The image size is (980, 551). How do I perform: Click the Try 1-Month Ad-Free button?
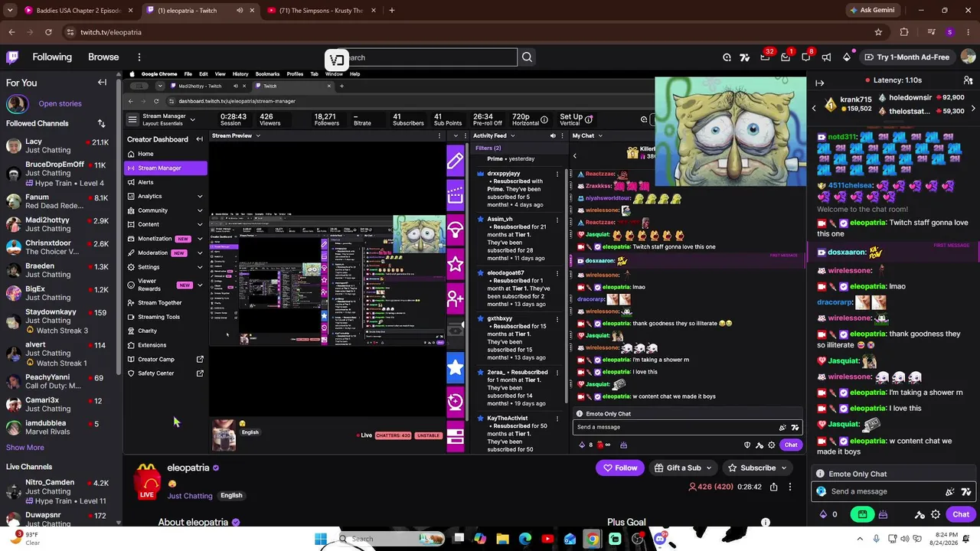[906, 57]
